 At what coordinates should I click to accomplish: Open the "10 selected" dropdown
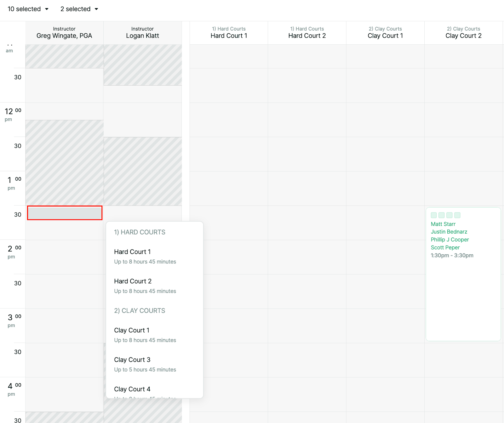[x=28, y=9]
